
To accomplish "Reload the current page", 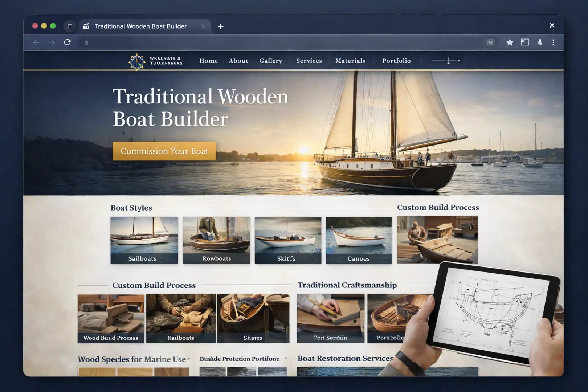I will point(68,42).
